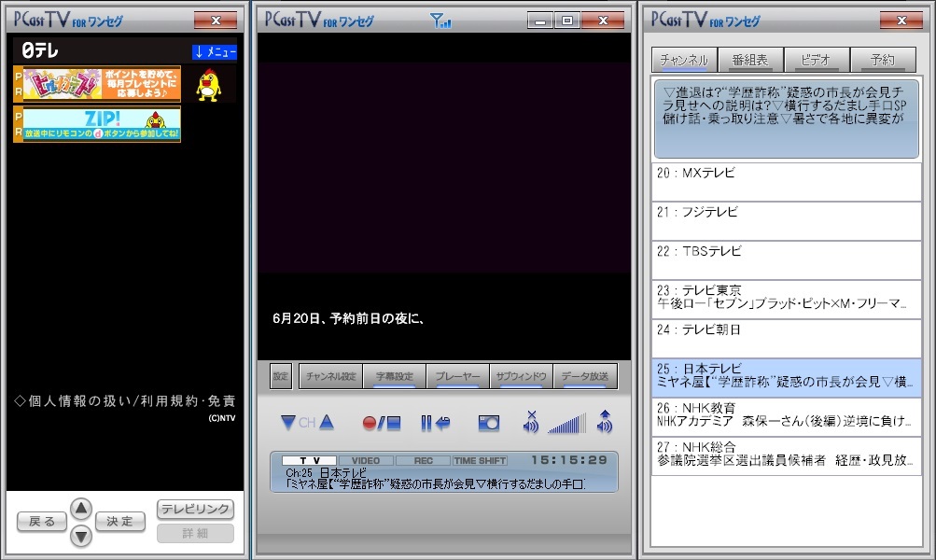Open チャンネル設定 in player window
Screen dimensions: 936x560
pyautogui.click(x=330, y=376)
